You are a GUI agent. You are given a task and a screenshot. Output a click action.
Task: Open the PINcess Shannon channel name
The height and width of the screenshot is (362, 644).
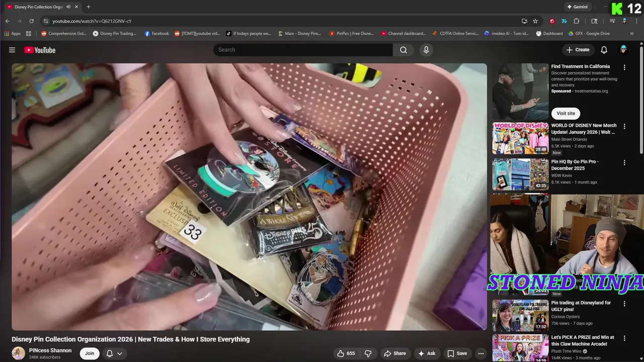pos(50,350)
